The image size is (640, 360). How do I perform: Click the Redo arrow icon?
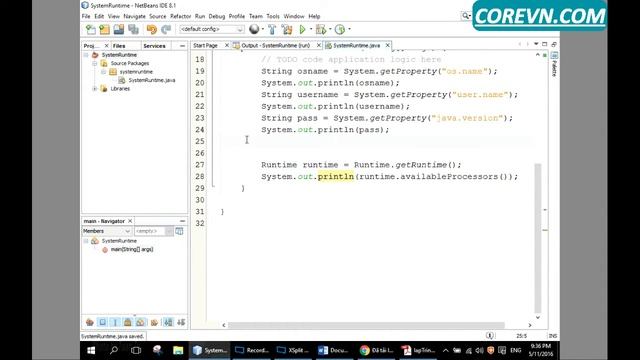pyautogui.click(x=166, y=29)
